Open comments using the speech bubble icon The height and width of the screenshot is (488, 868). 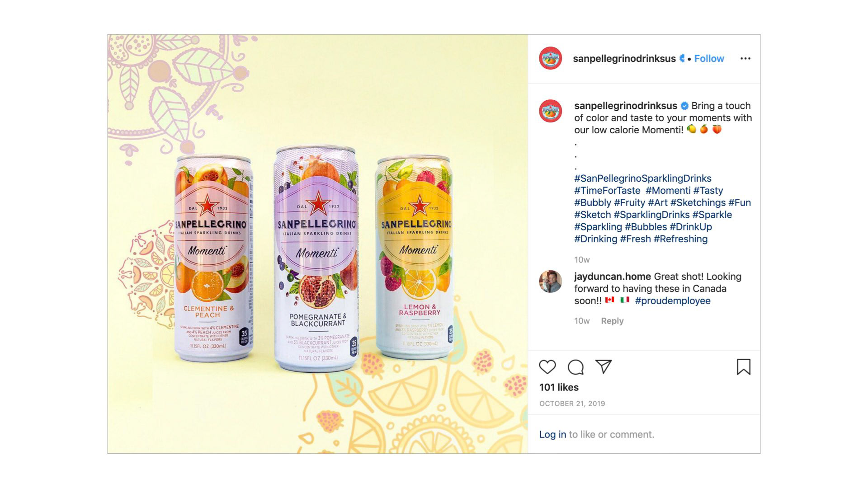(576, 367)
